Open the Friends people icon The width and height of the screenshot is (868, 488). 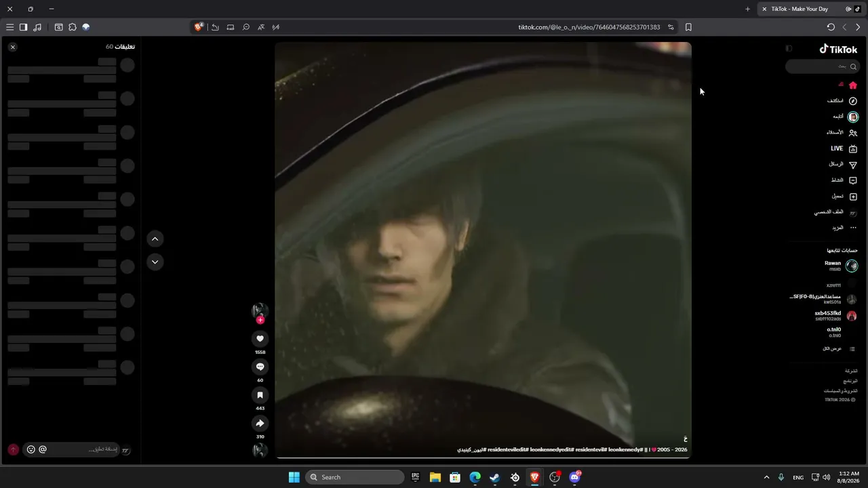853,133
